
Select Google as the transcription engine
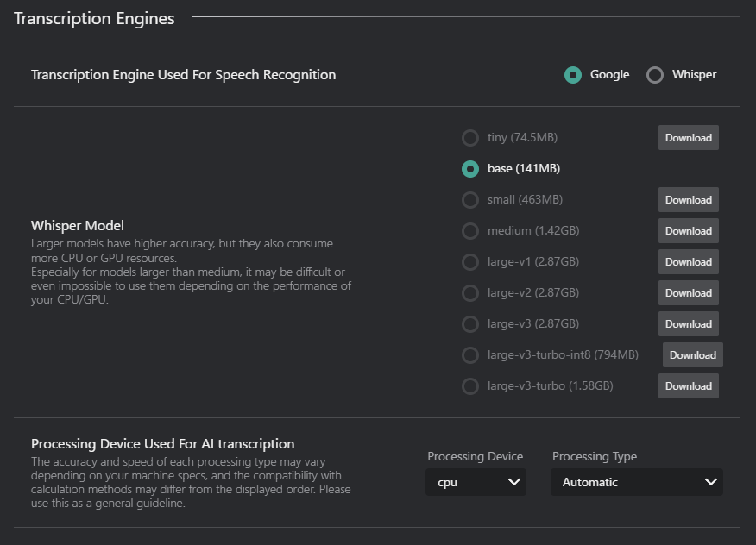pos(572,75)
